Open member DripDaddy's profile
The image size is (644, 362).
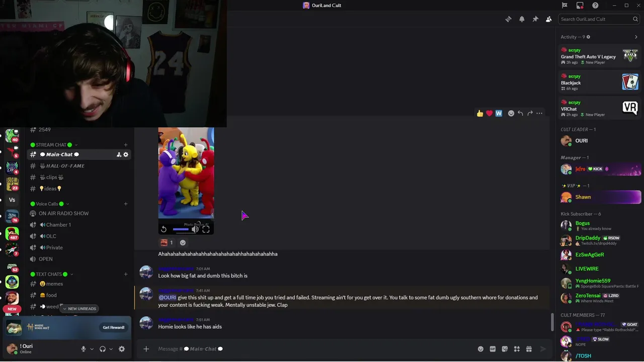(x=600, y=240)
